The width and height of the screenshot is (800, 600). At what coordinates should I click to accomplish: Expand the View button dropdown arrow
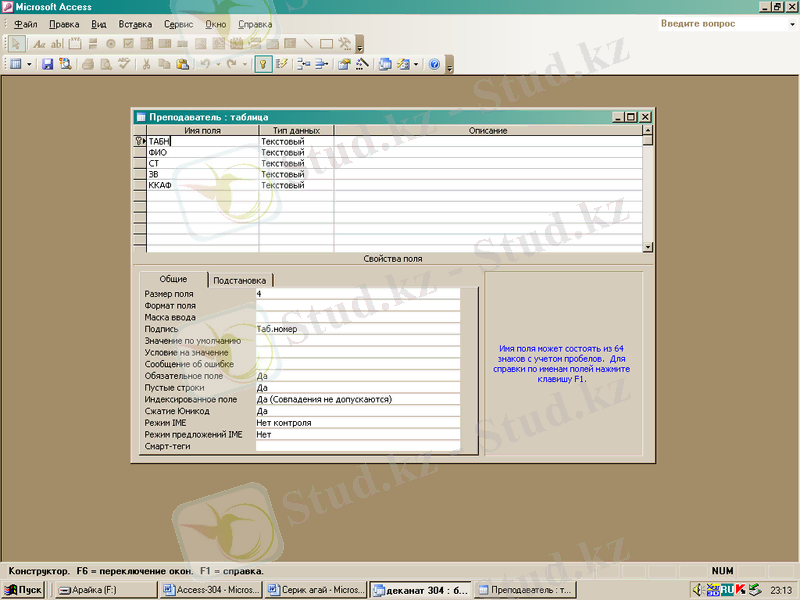click(29, 64)
